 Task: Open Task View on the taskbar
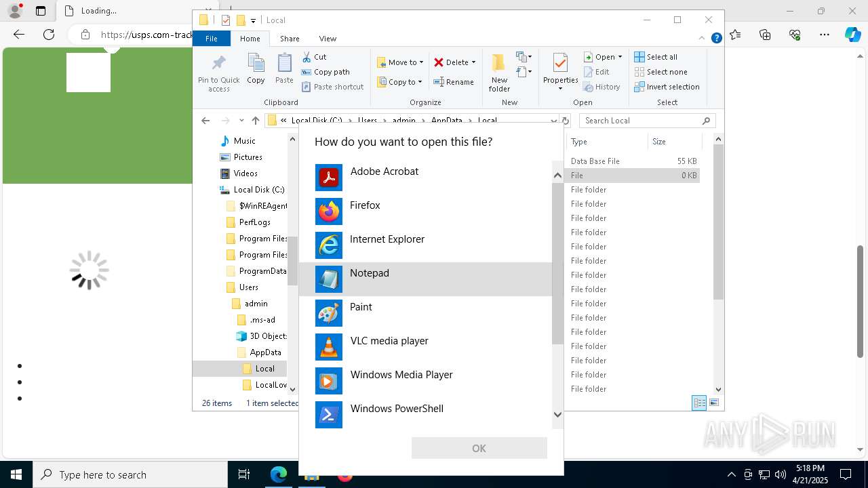click(244, 474)
